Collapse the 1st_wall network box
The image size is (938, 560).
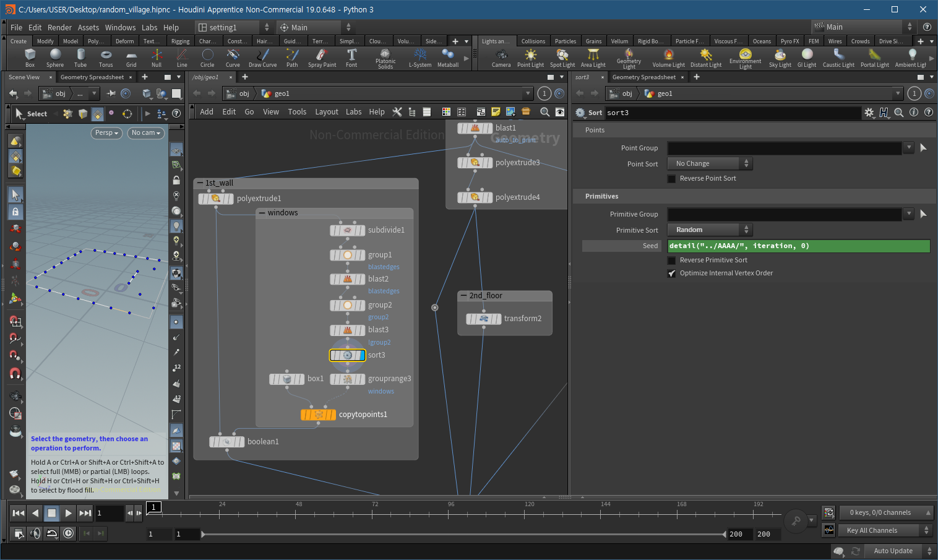click(x=200, y=183)
